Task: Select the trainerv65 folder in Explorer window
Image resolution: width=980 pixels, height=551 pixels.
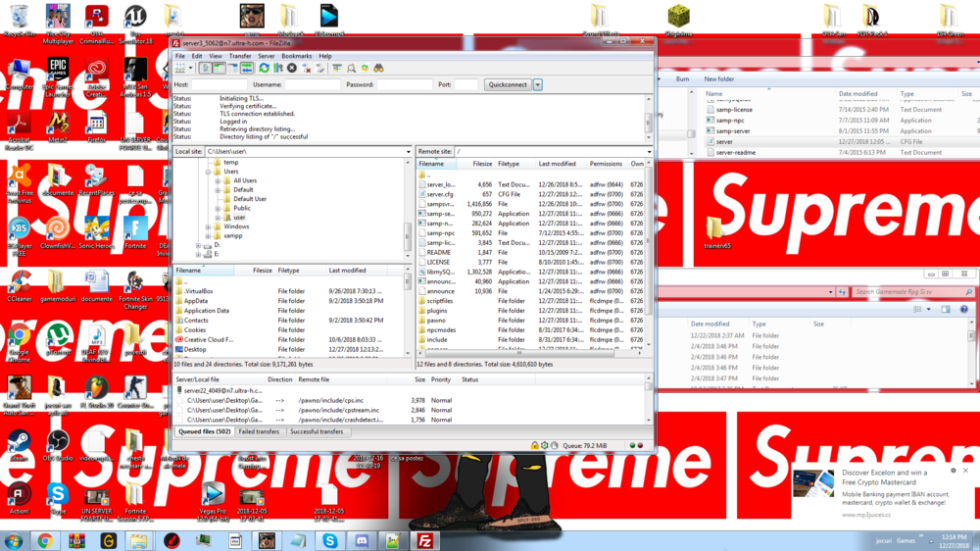Action: [x=716, y=232]
